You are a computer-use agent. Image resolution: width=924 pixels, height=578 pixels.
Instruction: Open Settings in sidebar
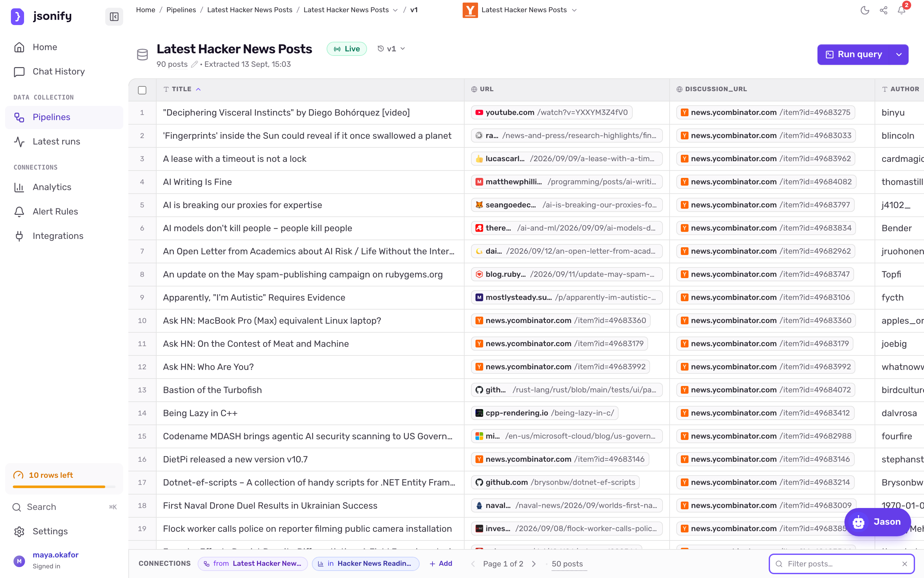(64, 531)
